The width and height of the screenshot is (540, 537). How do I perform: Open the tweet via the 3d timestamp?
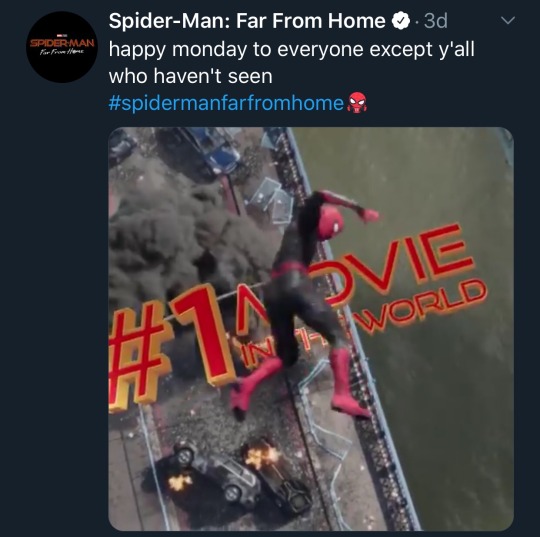pyautogui.click(x=436, y=21)
